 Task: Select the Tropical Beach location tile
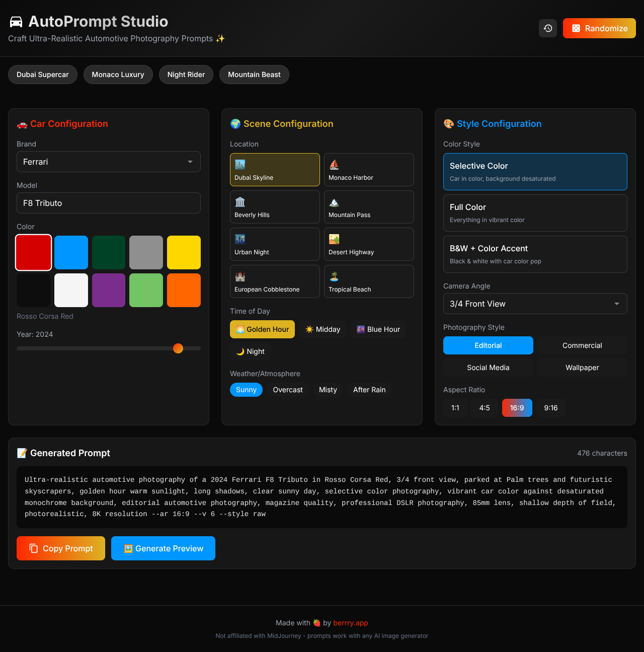pos(368,281)
